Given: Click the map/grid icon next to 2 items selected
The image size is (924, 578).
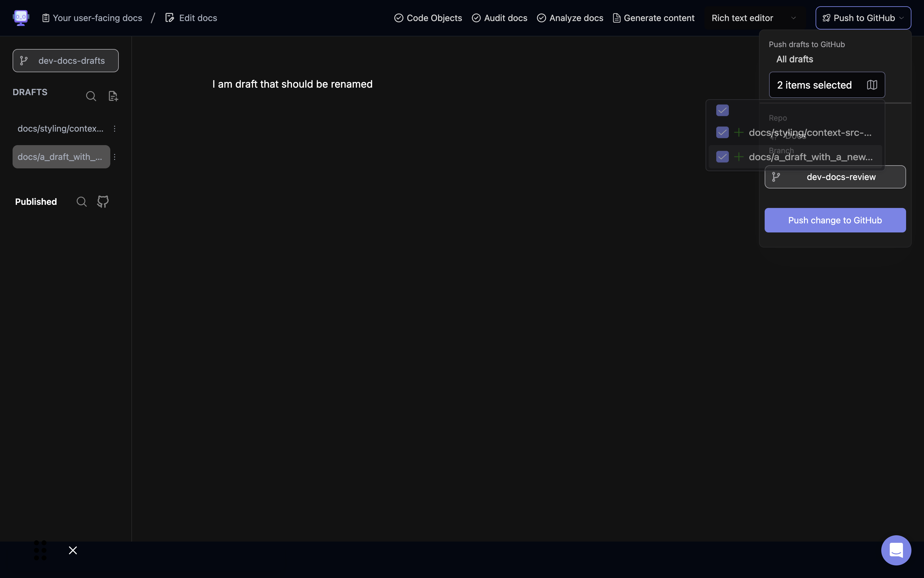Looking at the screenshot, I should 872,85.
